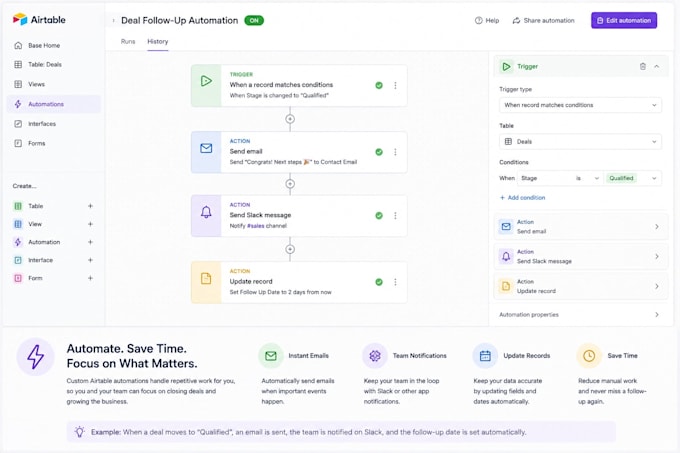
Task: Click Interface icon under Create
Action: coord(18,260)
